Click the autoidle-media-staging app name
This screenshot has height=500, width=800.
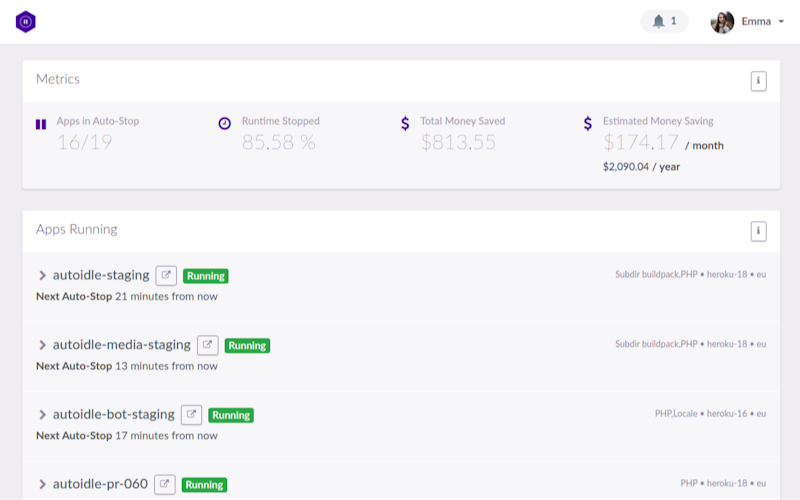tap(121, 345)
